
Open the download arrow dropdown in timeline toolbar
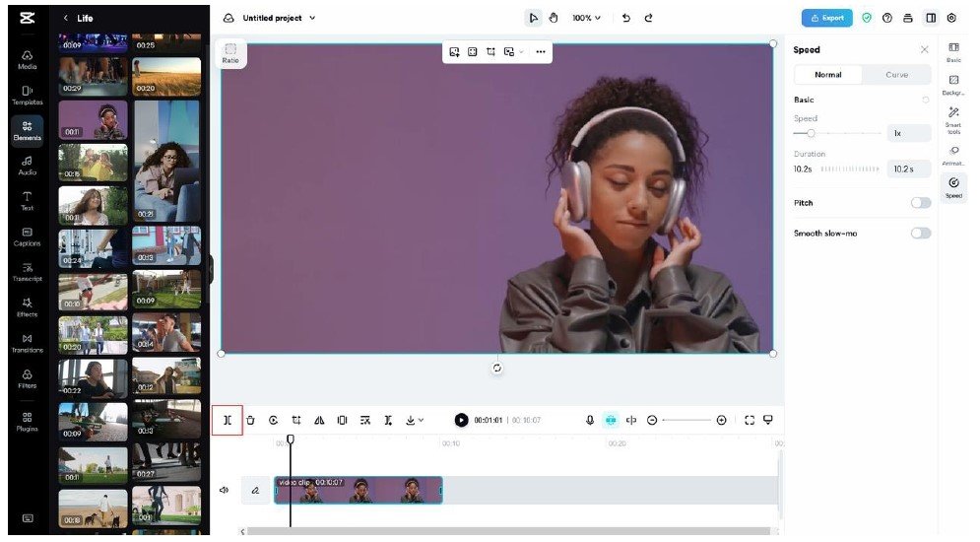(x=415, y=420)
